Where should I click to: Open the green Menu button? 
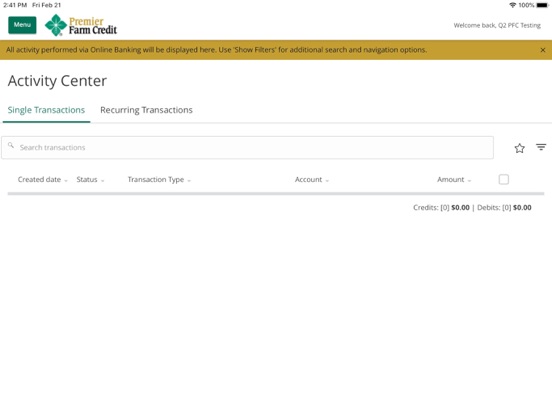pyautogui.click(x=22, y=25)
